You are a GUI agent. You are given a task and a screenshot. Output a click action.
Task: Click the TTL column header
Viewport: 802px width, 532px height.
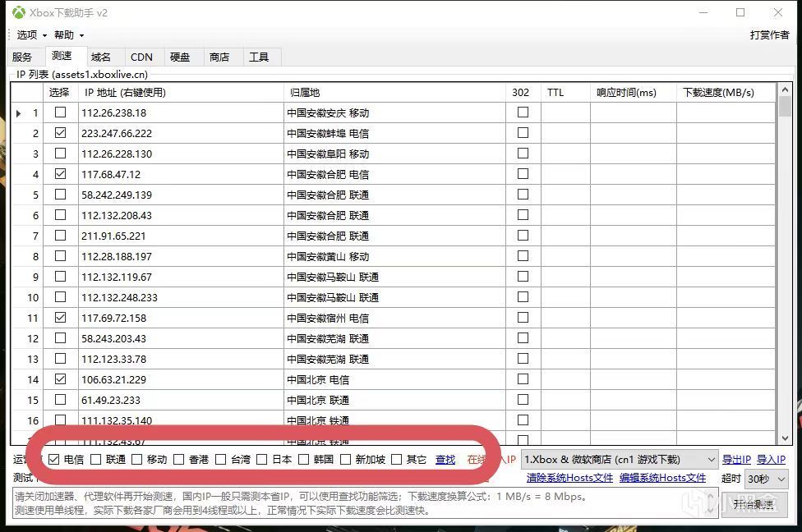point(565,93)
